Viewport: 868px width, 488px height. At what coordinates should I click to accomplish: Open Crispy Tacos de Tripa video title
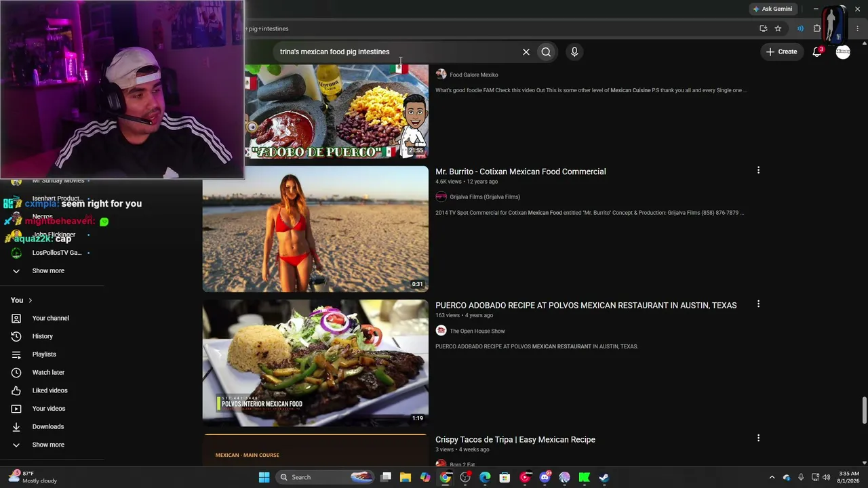point(515,439)
